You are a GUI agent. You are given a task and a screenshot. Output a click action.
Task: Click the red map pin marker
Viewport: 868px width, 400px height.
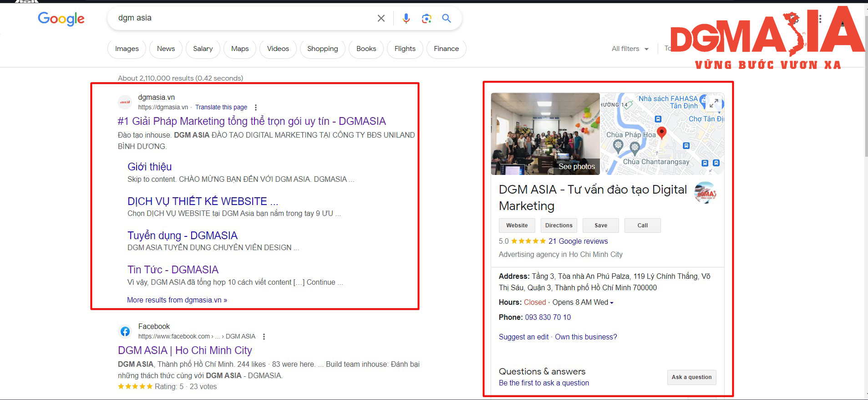pos(662,133)
